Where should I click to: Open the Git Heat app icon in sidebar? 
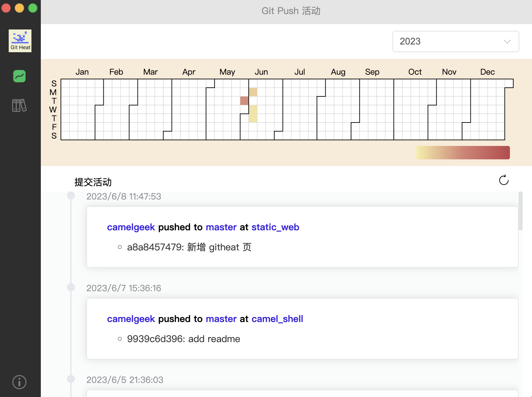(x=20, y=41)
